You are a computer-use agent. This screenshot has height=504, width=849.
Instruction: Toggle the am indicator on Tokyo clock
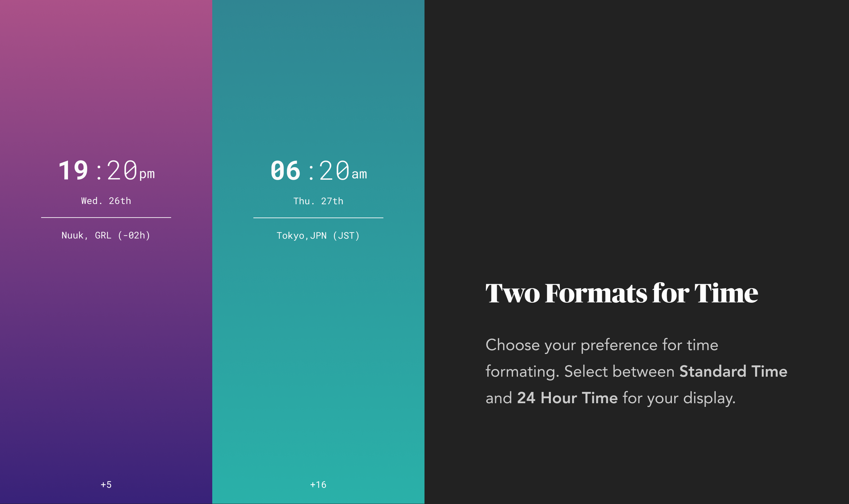coord(359,174)
